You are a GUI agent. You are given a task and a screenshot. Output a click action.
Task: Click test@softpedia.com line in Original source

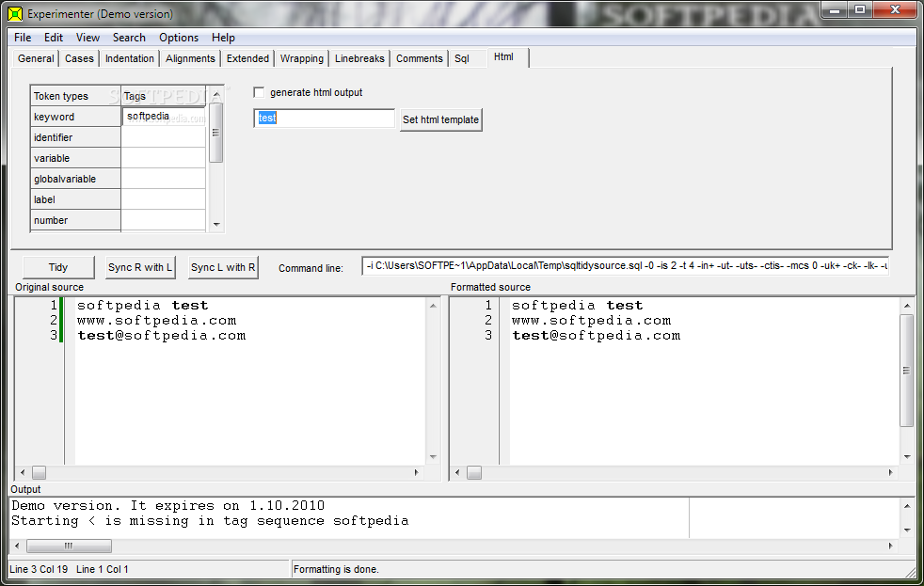(162, 335)
